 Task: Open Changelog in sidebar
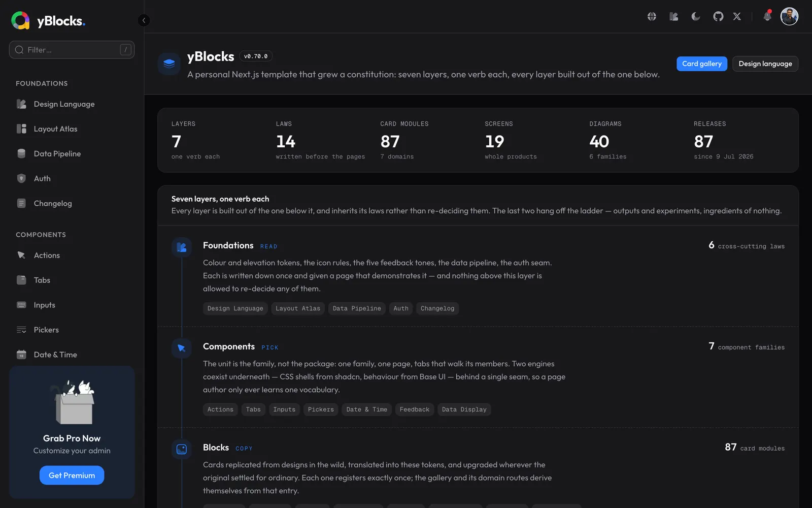coord(72,204)
